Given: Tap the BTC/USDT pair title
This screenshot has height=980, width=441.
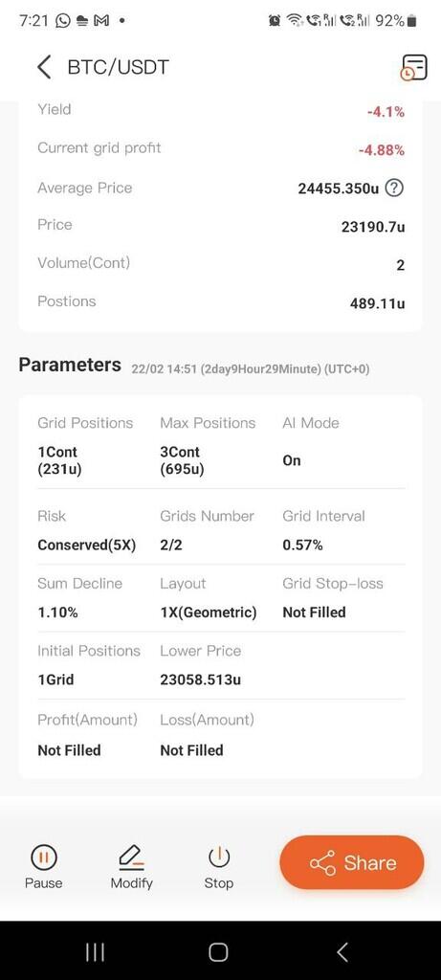Looking at the screenshot, I should (x=118, y=67).
